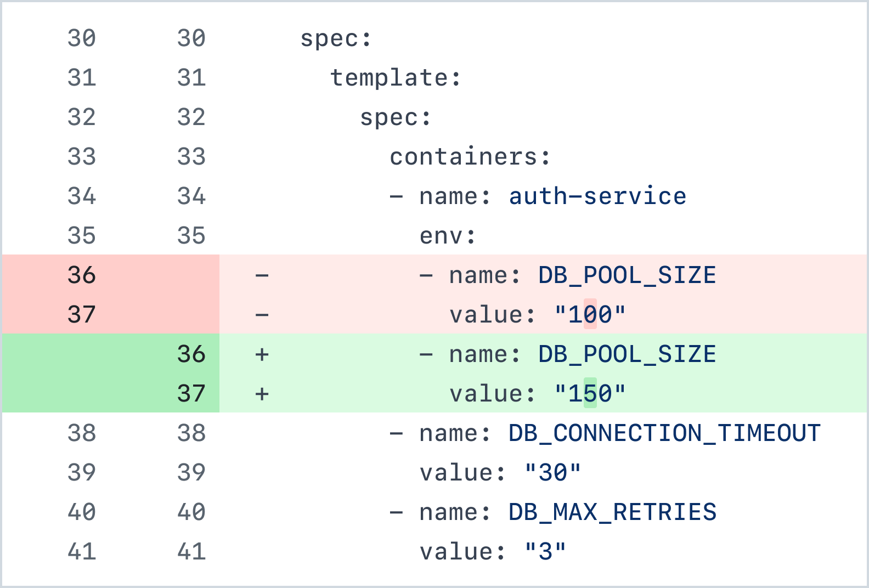Click the minus marker on removed DB_POOL_SIZE line
This screenshot has width=869, height=588.
pyautogui.click(x=262, y=275)
